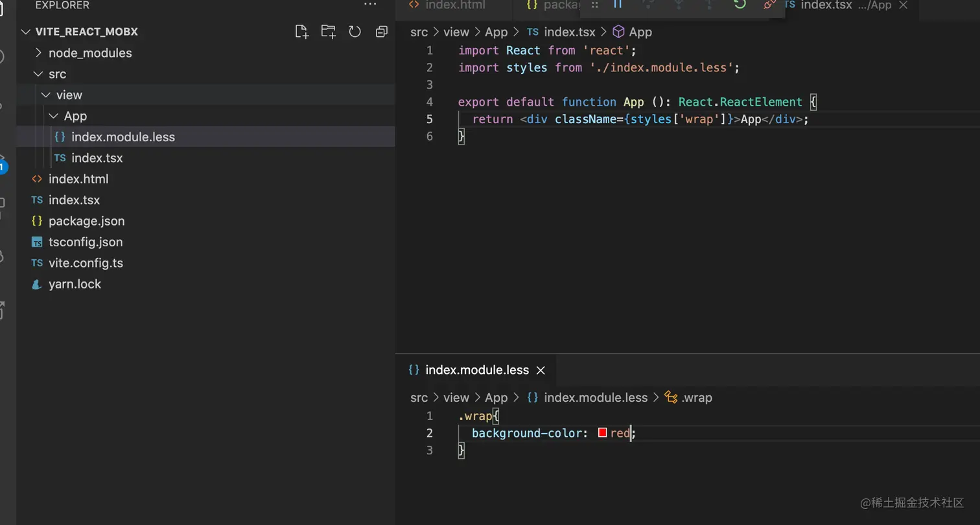Viewport: 980px width, 525px height.
Task: Click the React.ReactElement return type
Action: [740, 102]
